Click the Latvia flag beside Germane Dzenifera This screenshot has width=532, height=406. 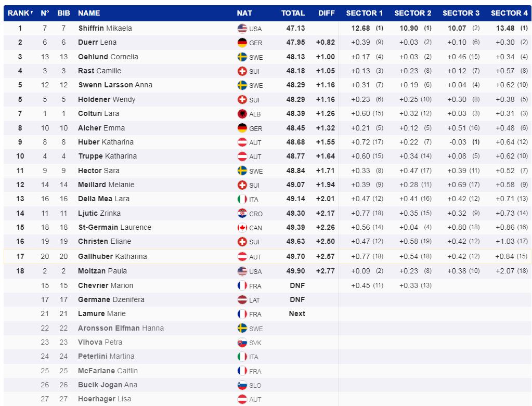[x=242, y=300]
